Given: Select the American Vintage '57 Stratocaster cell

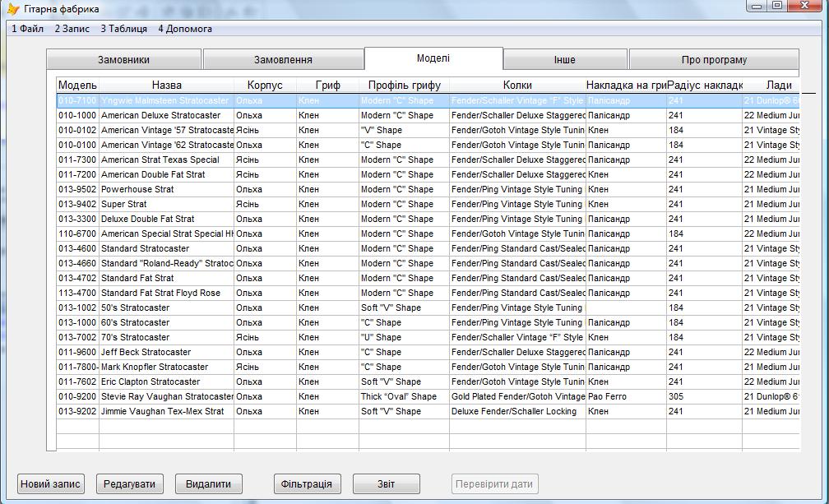Looking at the screenshot, I should (166, 130).
